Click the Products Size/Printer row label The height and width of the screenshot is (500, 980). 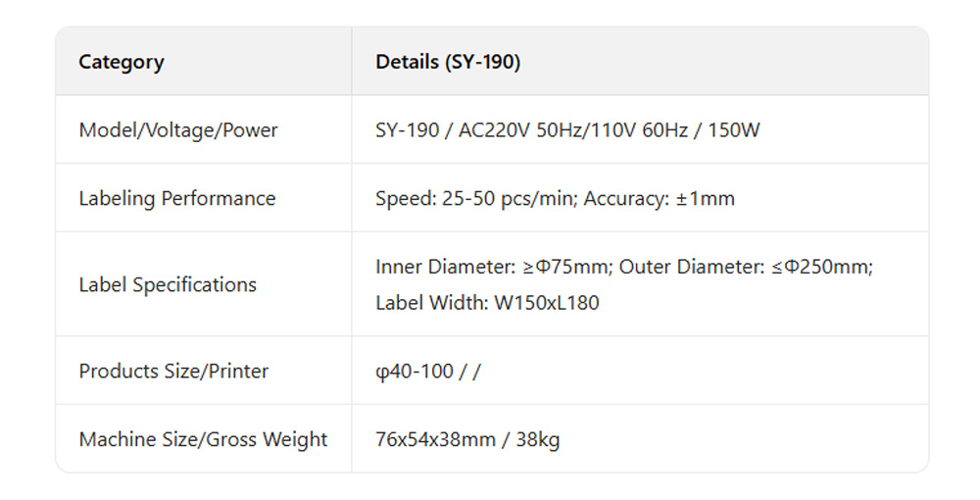click(x=173, y=371)
